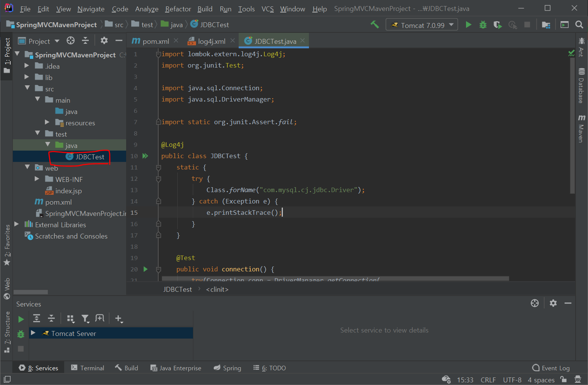The width and height of the screenshot is (588, 385).
Task: Toggle the Web tool window stripe
Action: (7, 288)
